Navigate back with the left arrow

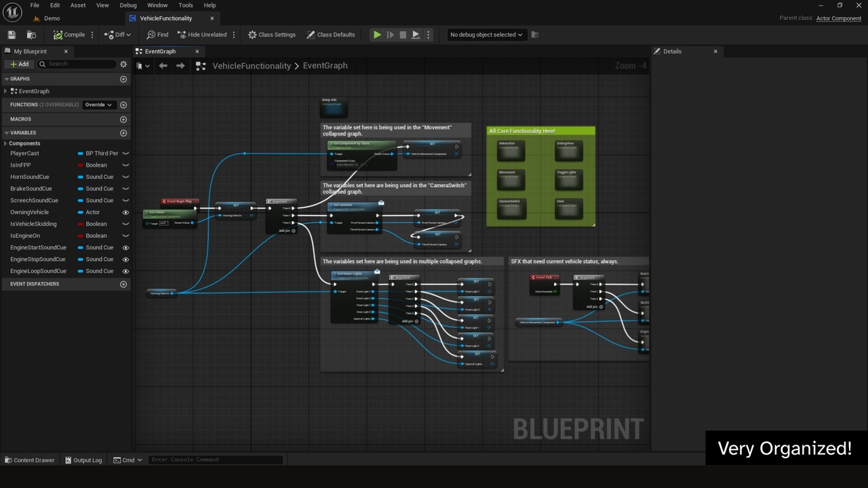(x=163, y=66)
